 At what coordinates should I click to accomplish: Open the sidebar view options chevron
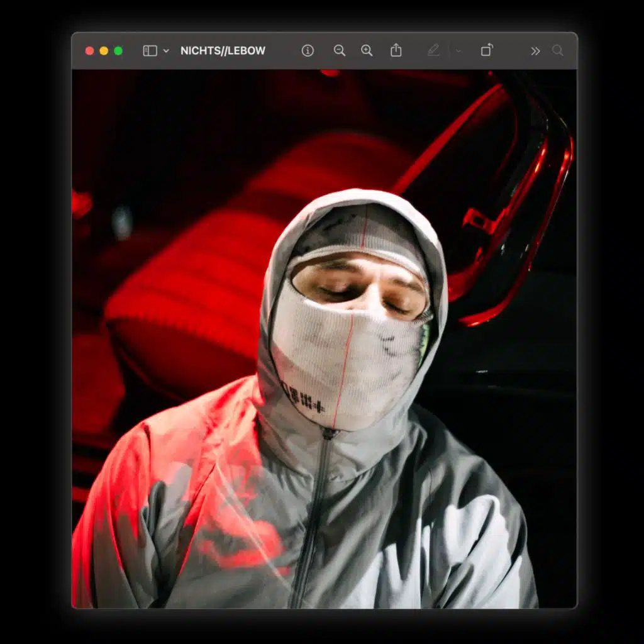coord(166,51)
